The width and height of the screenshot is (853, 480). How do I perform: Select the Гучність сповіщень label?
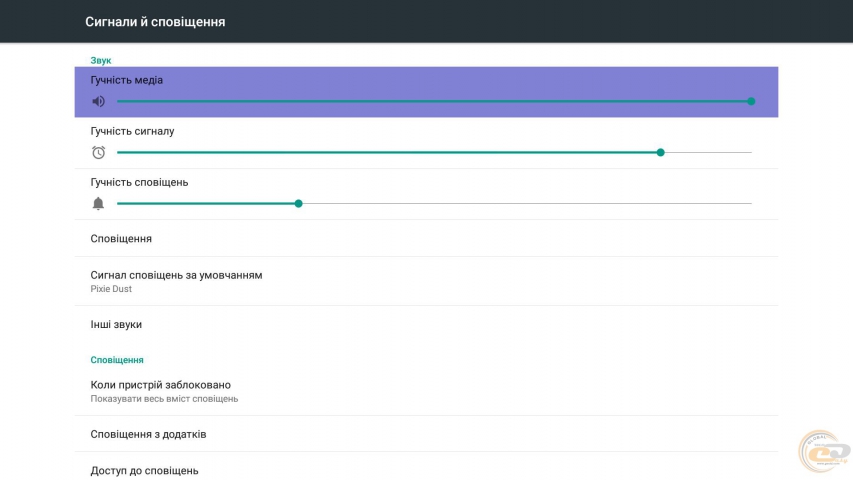(x=139, y=182)
